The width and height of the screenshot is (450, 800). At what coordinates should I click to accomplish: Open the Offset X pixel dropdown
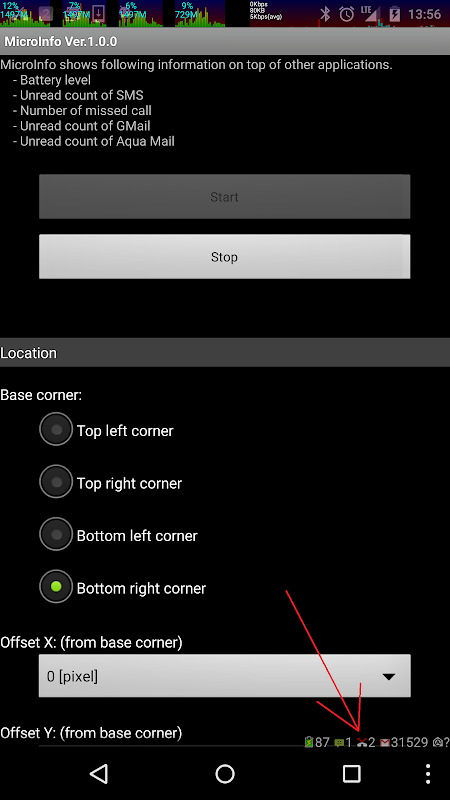(x=224, y=676)
